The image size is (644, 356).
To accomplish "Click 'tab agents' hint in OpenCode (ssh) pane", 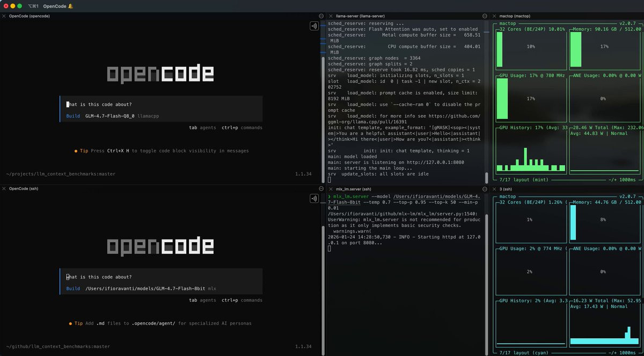I will click(x=202, y=301).
